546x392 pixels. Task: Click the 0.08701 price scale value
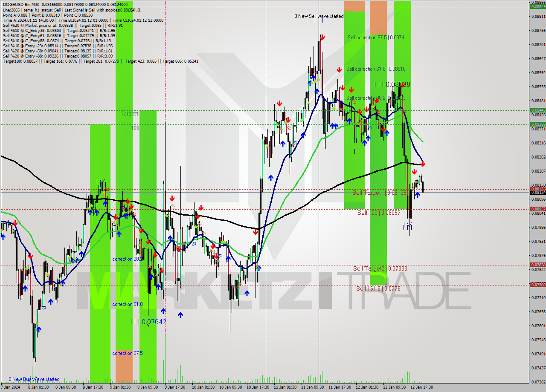pyautogui.click(x=538, y=44)
